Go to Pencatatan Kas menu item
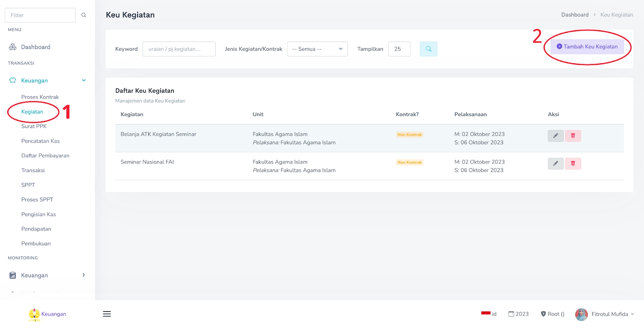Screen dimensions: 644x328 coord(40,141)
